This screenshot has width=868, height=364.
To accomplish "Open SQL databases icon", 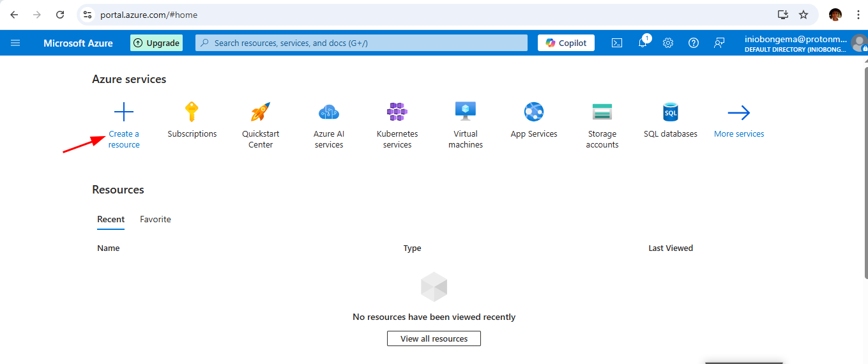I will pos(671,112).
